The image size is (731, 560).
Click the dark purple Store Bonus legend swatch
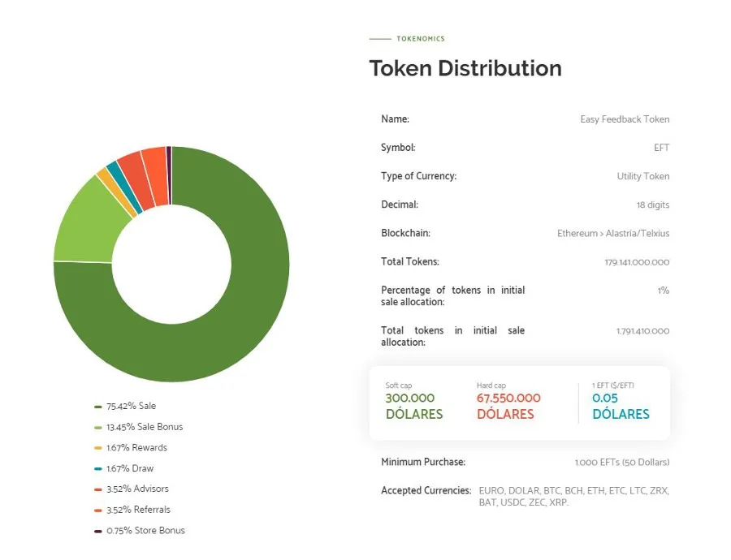coord(98,531)
